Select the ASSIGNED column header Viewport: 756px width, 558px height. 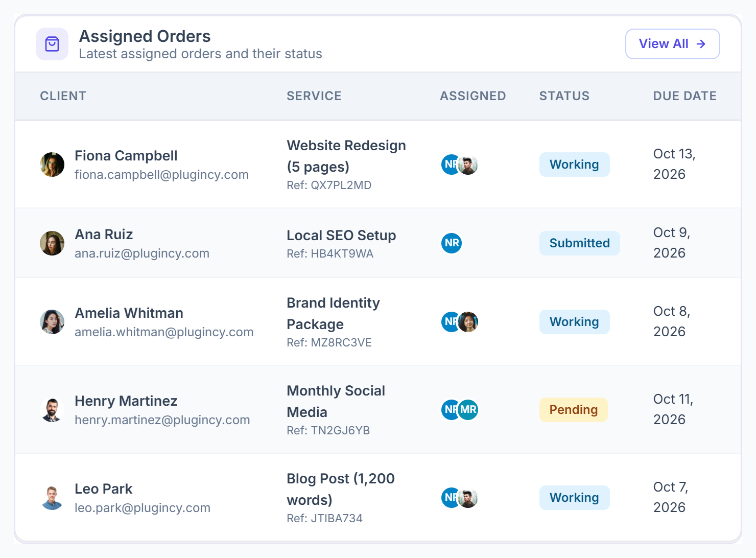click(473, 96)
